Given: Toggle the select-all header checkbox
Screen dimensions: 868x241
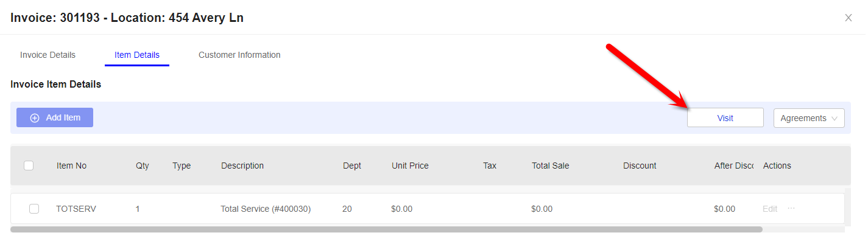Looking at the screenshot, I should (x=29, y=165).
